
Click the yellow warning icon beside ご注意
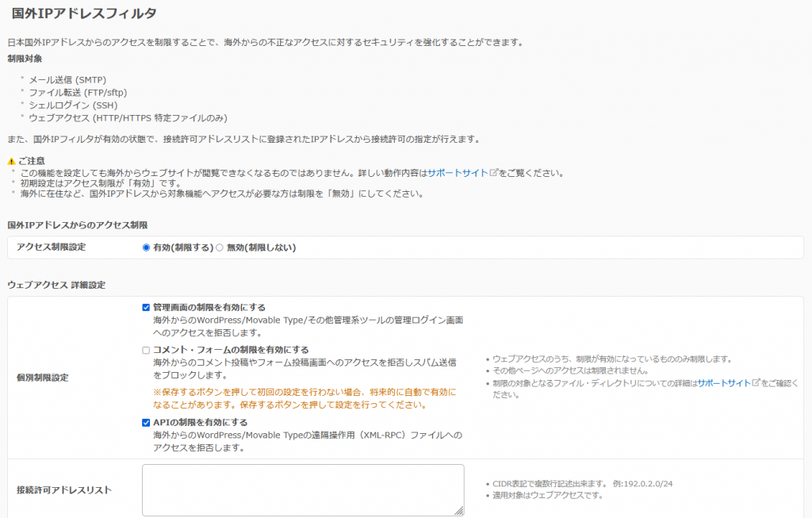11,161
